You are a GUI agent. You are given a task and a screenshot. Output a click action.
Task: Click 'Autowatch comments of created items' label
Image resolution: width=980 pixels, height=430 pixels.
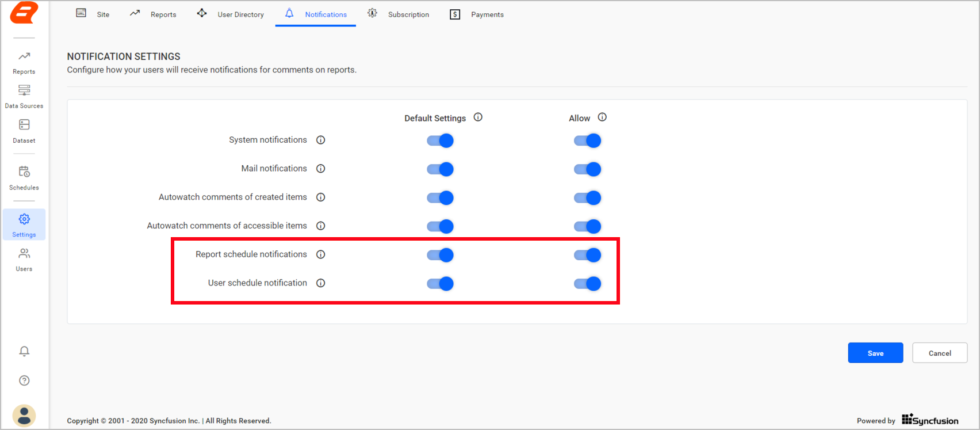point(233,197)
